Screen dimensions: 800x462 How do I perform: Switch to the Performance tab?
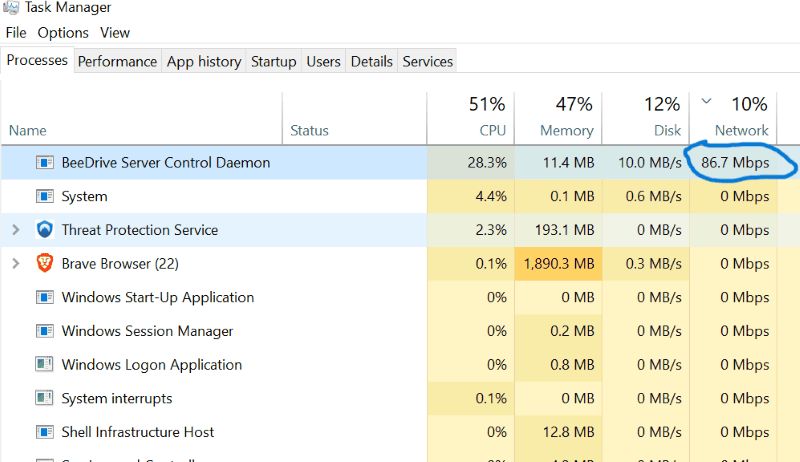(117, 62)
